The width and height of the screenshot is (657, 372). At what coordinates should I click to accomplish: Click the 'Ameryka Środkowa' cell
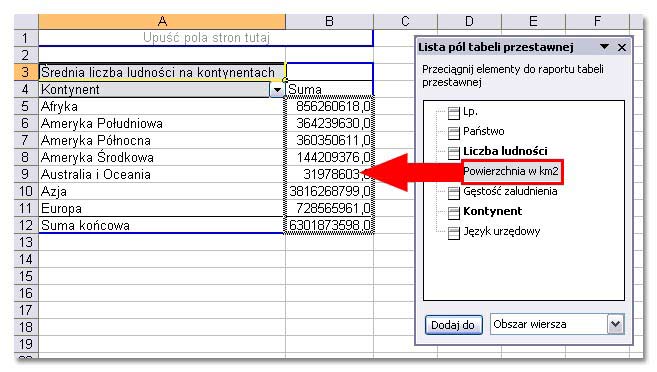162,158
